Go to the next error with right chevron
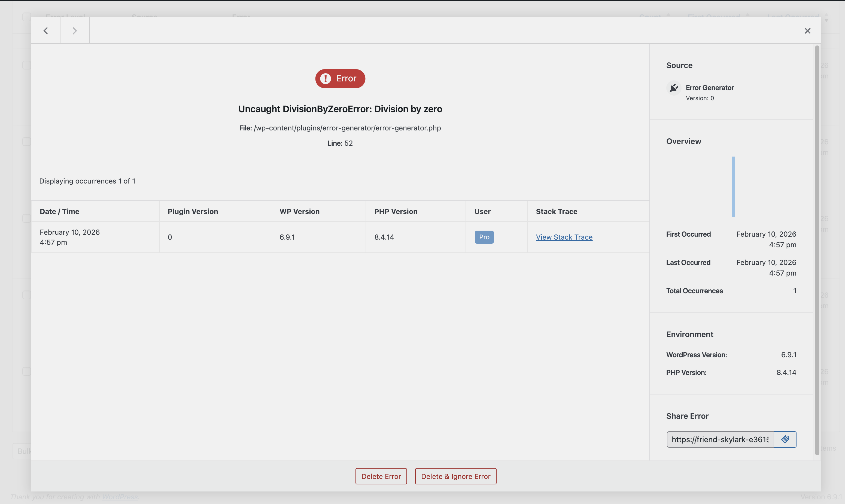This screenshot has height=504, width=845. [75, 30]
